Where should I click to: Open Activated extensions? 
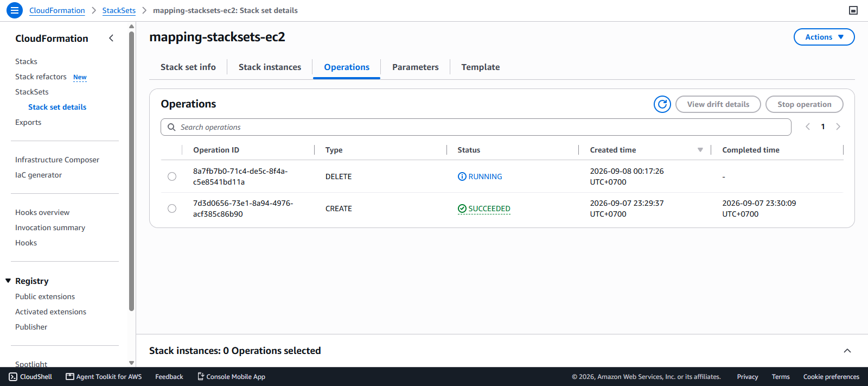click(50, 312)
